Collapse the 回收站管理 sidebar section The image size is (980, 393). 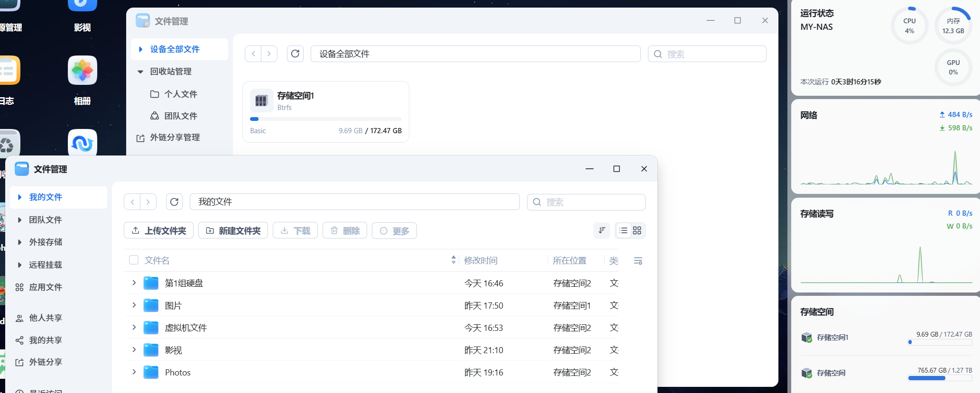pos(140,72)
